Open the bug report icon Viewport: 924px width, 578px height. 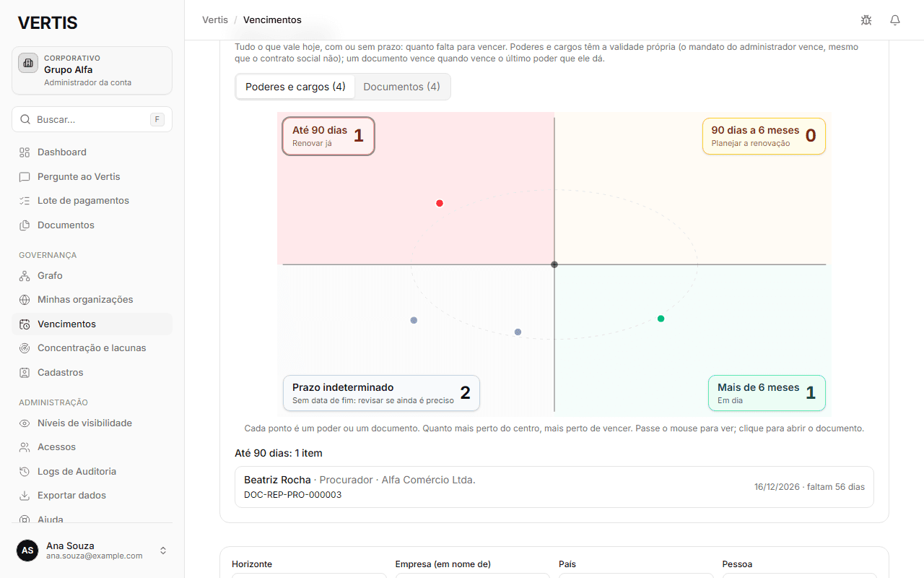[866, 20]
